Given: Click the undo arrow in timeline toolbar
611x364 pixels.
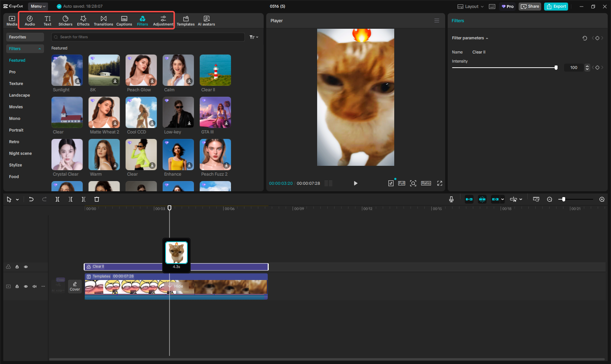Looking at the screenshot, I should 31,199.
